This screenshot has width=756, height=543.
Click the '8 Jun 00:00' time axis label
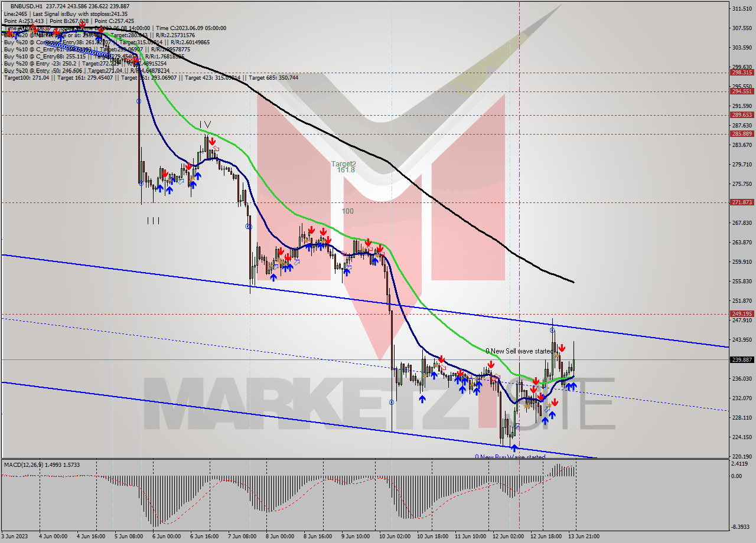click(x=280, y=537)
